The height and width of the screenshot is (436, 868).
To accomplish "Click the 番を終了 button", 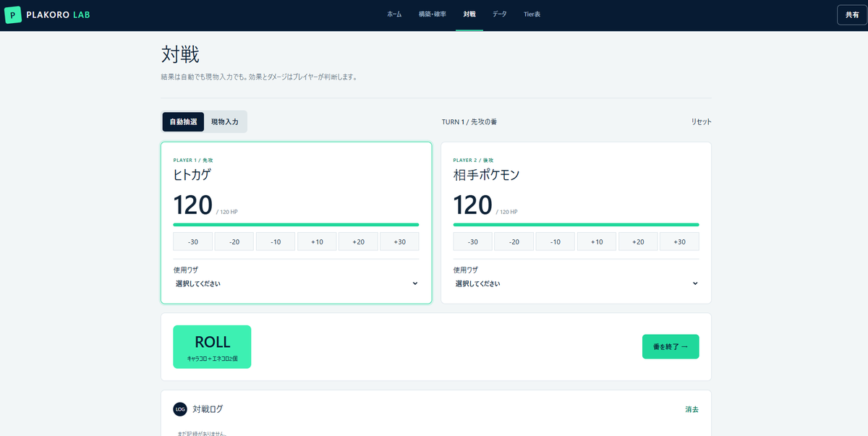I will (x=671, y=347).
